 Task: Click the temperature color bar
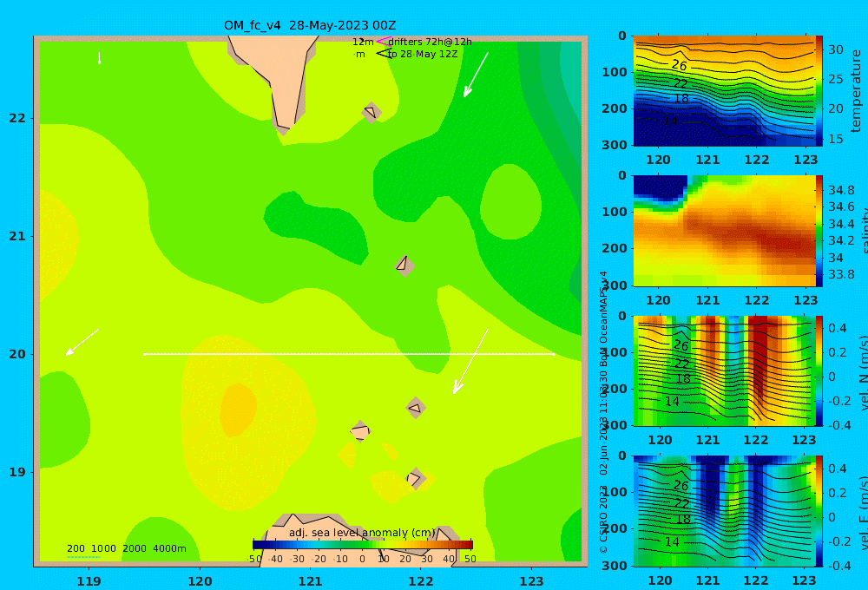click(x=819, y=91)
